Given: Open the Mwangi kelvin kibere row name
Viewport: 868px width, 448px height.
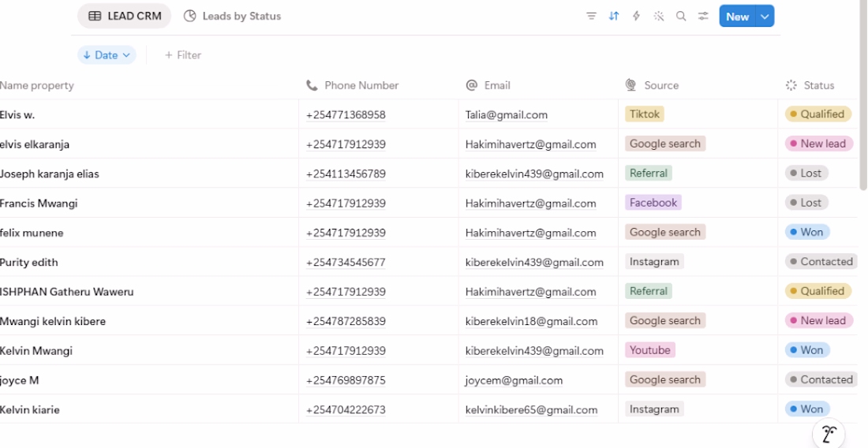Looking at the screenshot, I should coord(53,321).
